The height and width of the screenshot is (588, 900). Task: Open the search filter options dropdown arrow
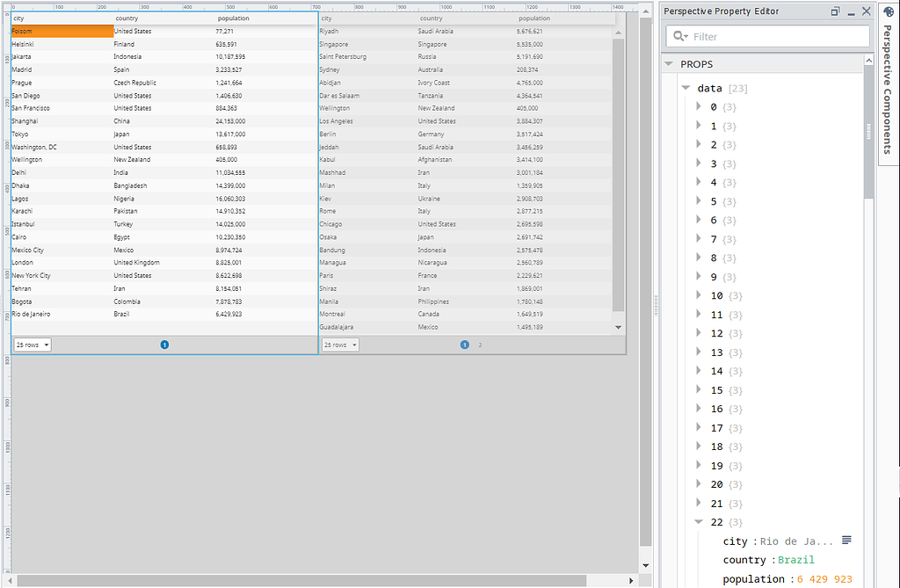pos(686,36)
